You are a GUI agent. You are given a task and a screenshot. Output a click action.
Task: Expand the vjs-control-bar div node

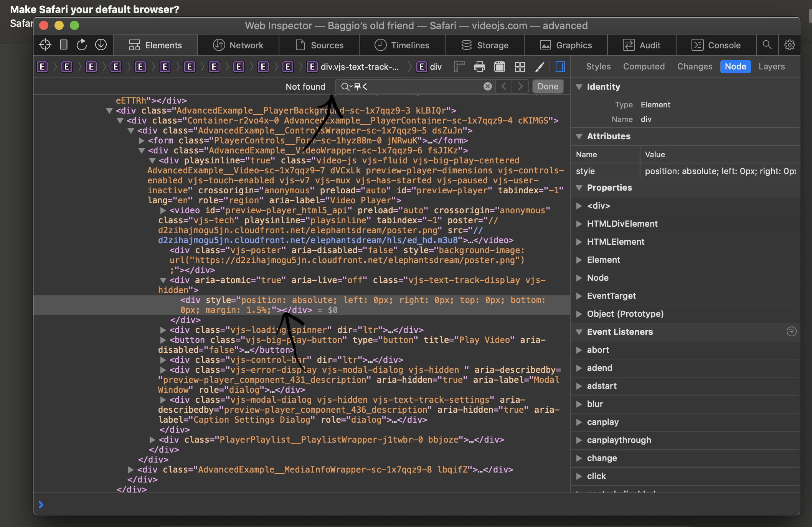163,360
